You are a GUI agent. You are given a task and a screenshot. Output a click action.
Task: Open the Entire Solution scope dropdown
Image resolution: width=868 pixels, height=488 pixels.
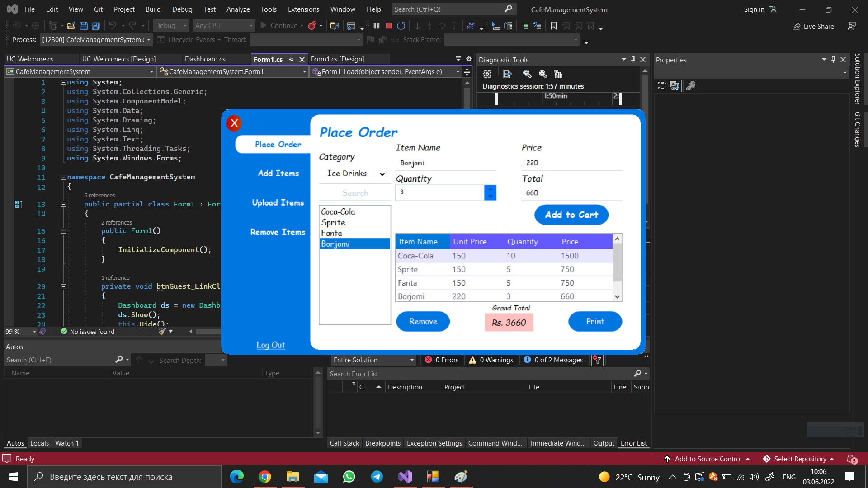pyautogui.click(x=373, y=360)
